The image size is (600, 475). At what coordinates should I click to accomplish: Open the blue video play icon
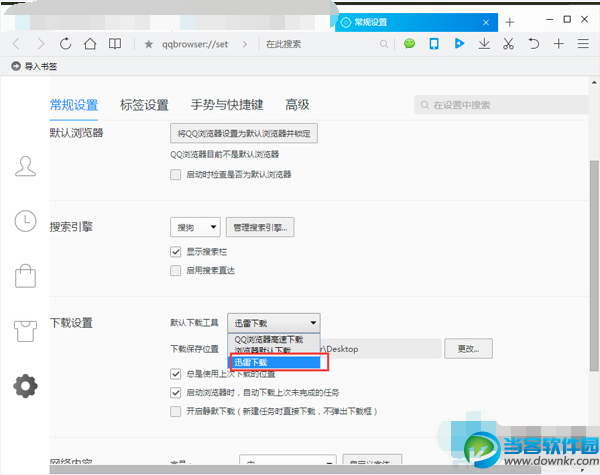(459, 44)
